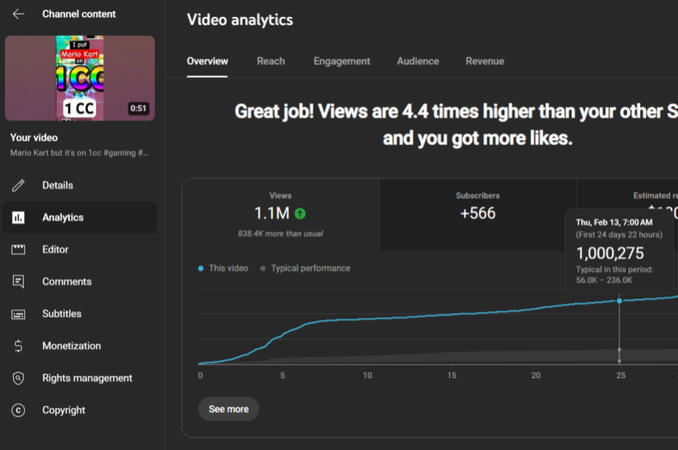This screenshot has height=450, width=678.
Task: Open the Mario Kart video thumbnail
Action: point(80,78)
